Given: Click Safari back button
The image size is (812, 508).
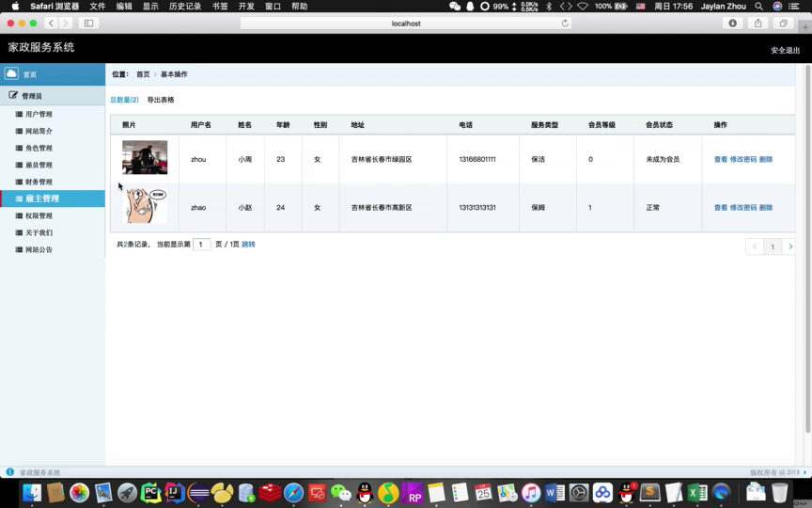Looking at the screenshot, I should (x=51, y=23).
